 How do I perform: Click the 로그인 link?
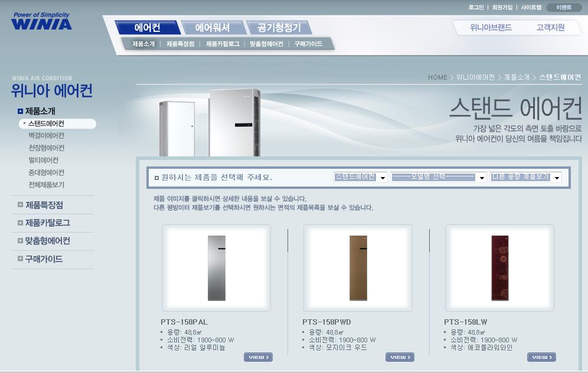[x=476, y=8]
